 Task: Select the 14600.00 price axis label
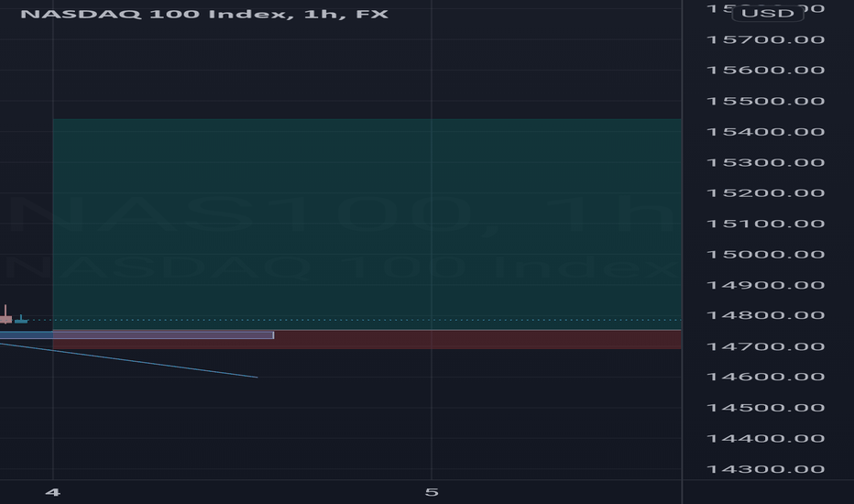click(x=765, y=377)
